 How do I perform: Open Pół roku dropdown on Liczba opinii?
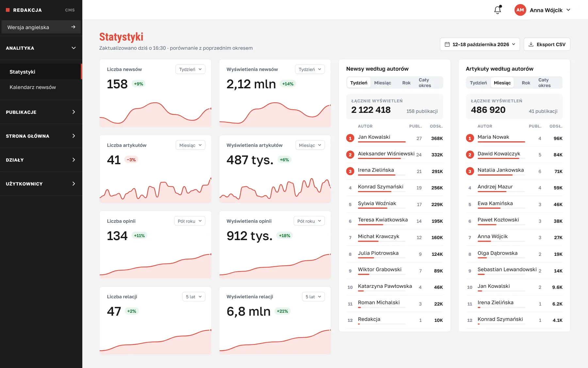(190, 221)
